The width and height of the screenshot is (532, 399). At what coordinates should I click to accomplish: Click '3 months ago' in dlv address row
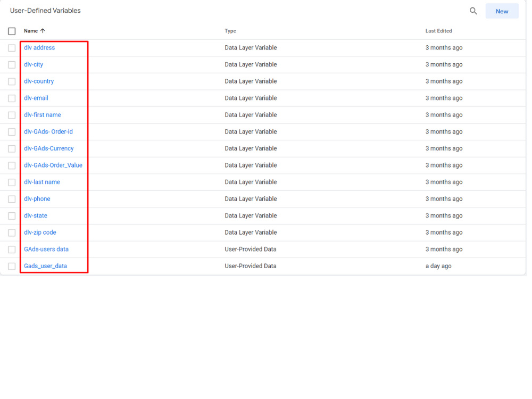[444, 47]
